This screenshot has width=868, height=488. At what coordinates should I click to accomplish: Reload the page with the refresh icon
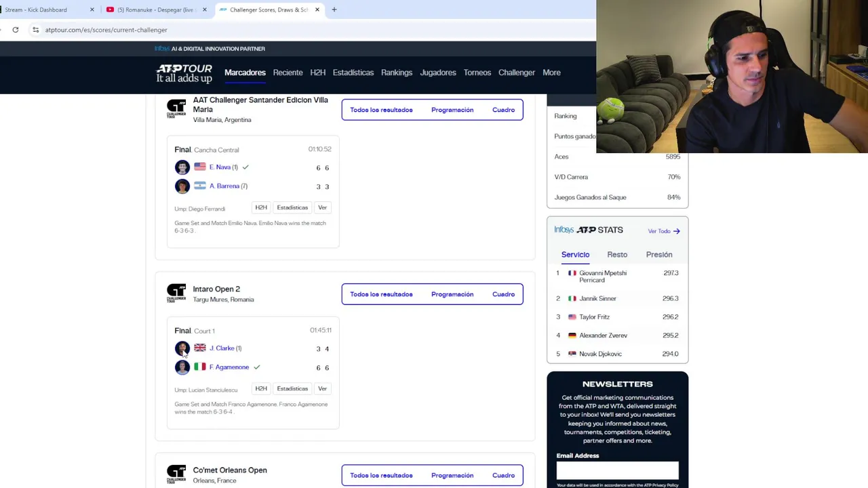click(15, 30)
